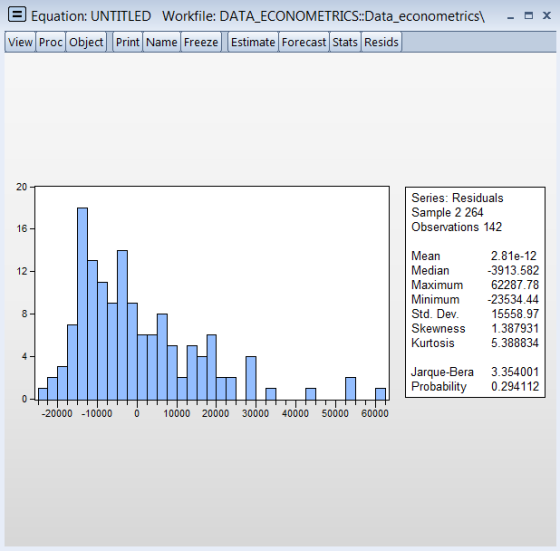Select the Median value -3913.582

(513, 271)
